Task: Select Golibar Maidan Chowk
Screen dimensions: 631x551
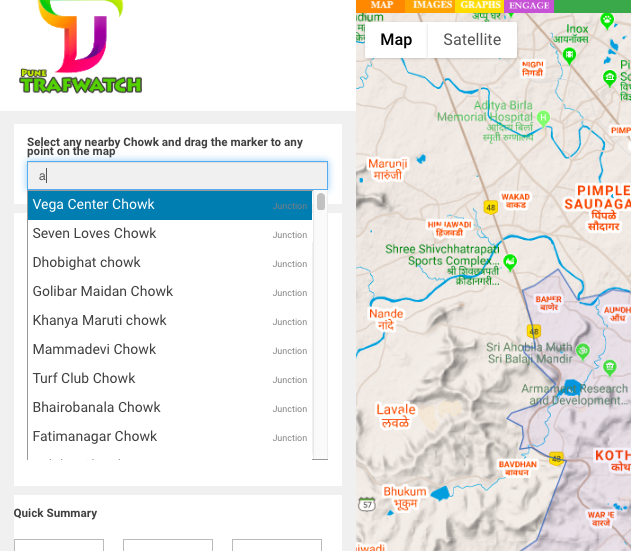Action: (x=170, y=292)
